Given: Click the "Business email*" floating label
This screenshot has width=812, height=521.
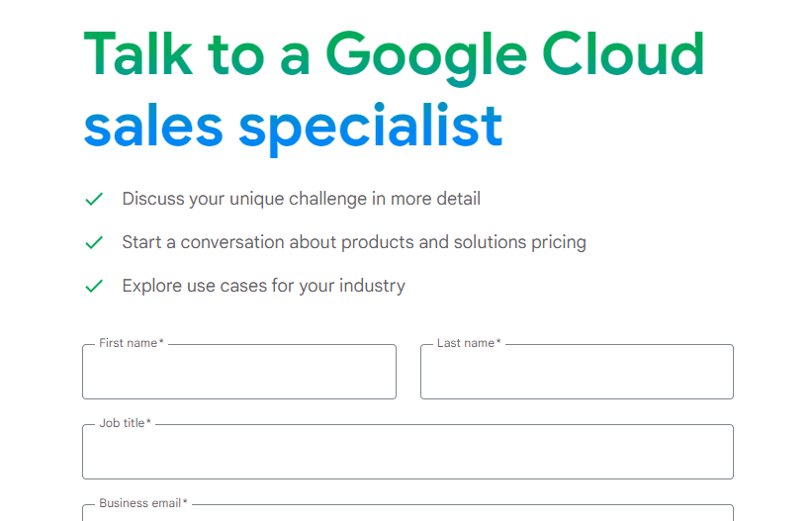Looking at the screenshot, I should click(143, 503).
